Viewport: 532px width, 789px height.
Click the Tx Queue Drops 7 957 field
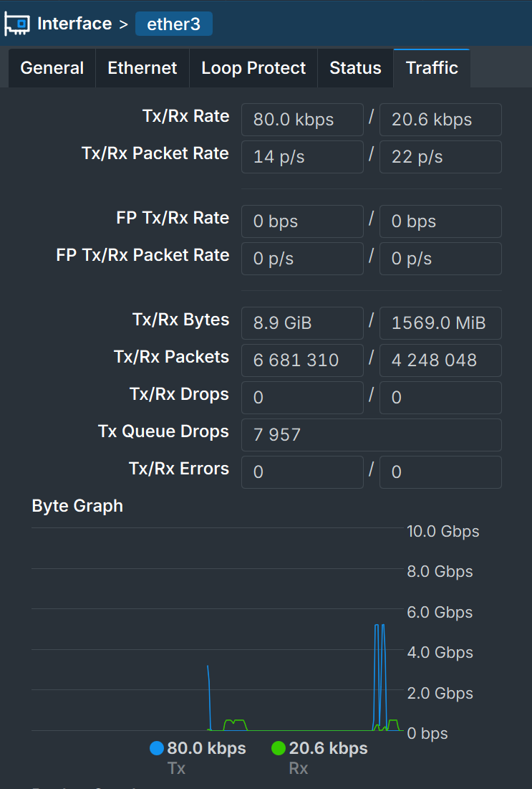371,435
